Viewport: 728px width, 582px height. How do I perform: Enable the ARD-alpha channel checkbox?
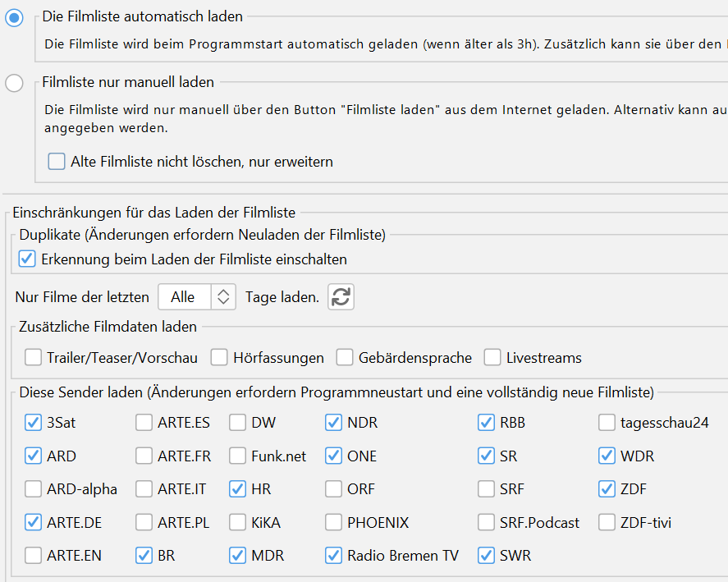[33, 489]
